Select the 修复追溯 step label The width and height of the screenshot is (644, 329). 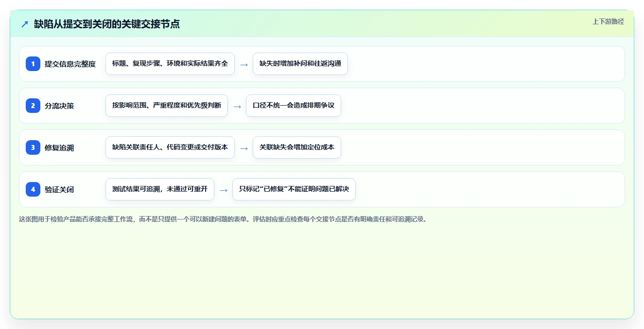pos(59,147)
